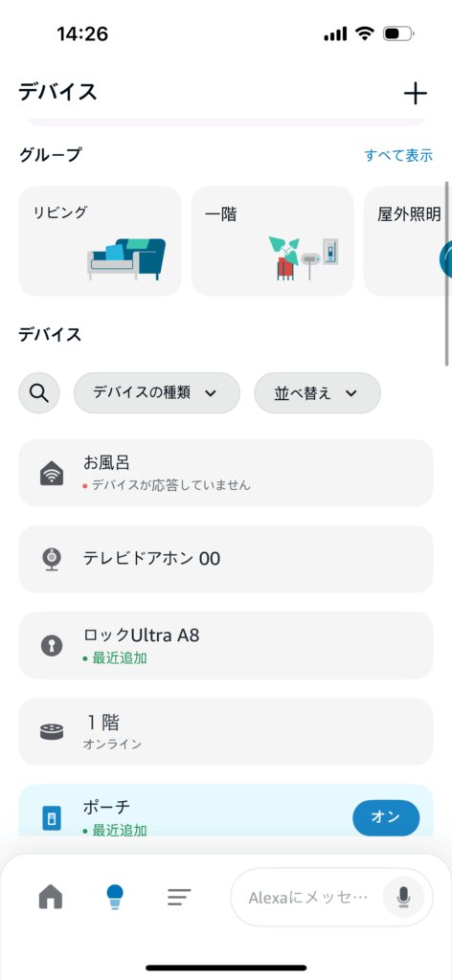Open the 並べ替え sort dropdown
Image resolution: width=452 pixels, height=980 pixels.
coord(318,392)
